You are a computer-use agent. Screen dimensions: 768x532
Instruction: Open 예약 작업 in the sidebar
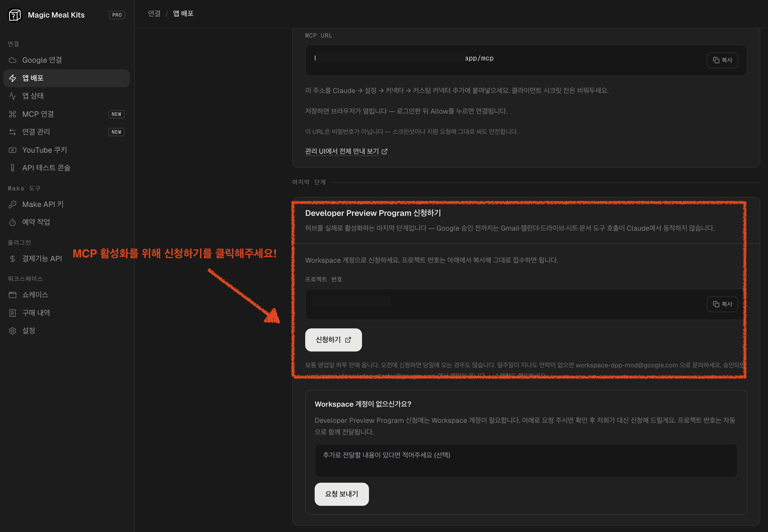tap(66, 222)
